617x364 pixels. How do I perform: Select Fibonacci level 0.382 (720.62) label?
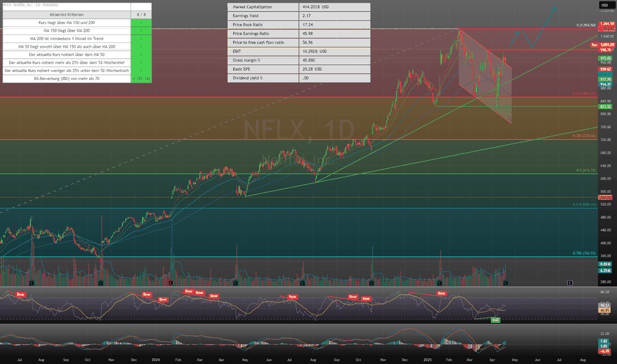pyautogui.click(x=584, y=136)
